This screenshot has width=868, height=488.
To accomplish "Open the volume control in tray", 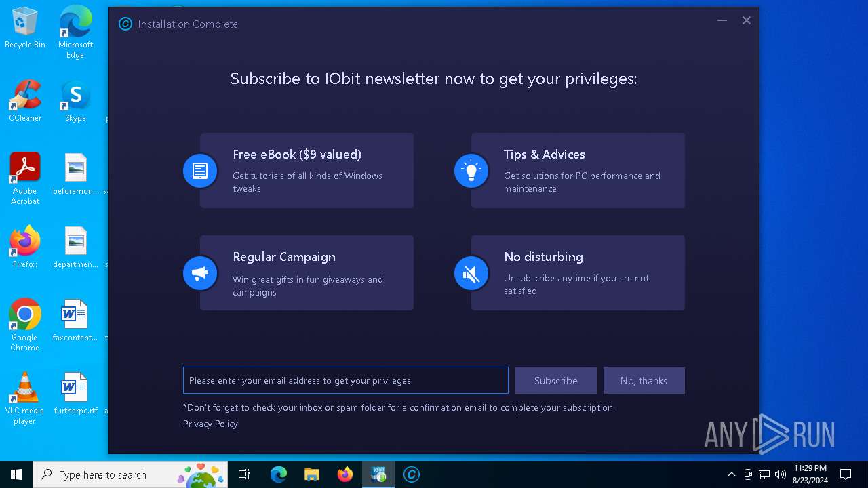I will (x=781, y=474).
